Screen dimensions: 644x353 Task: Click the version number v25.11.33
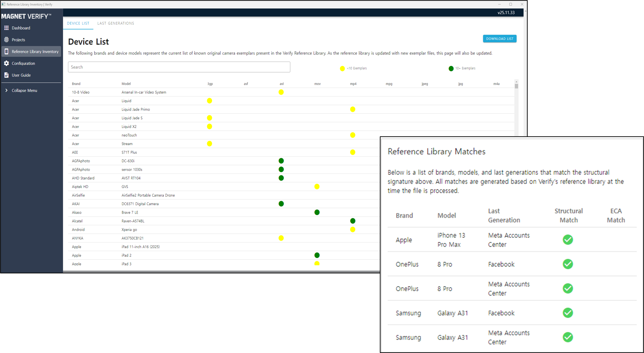[x=506, y=13]
